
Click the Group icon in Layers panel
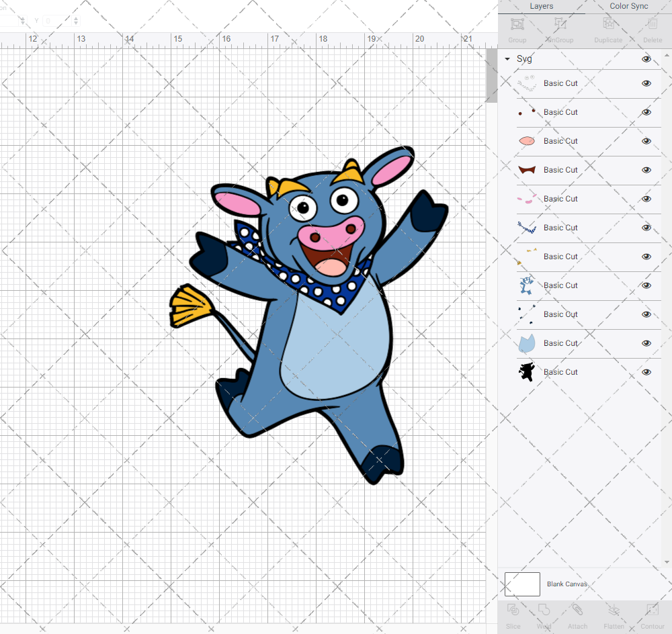coord(517,24)
